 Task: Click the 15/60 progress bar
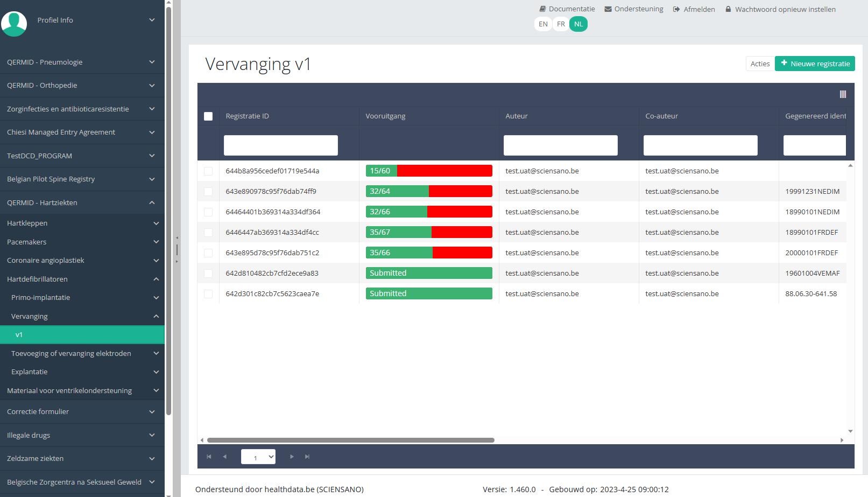pos(429,171)
